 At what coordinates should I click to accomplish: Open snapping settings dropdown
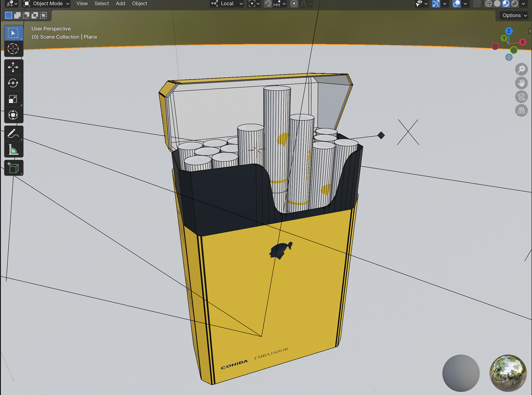click(280, 4)
